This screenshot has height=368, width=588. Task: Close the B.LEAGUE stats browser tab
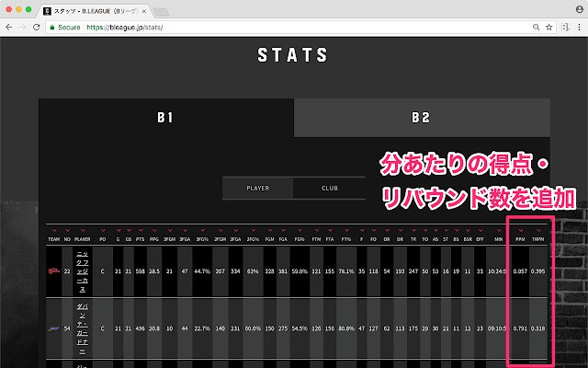tap(144, 11)
